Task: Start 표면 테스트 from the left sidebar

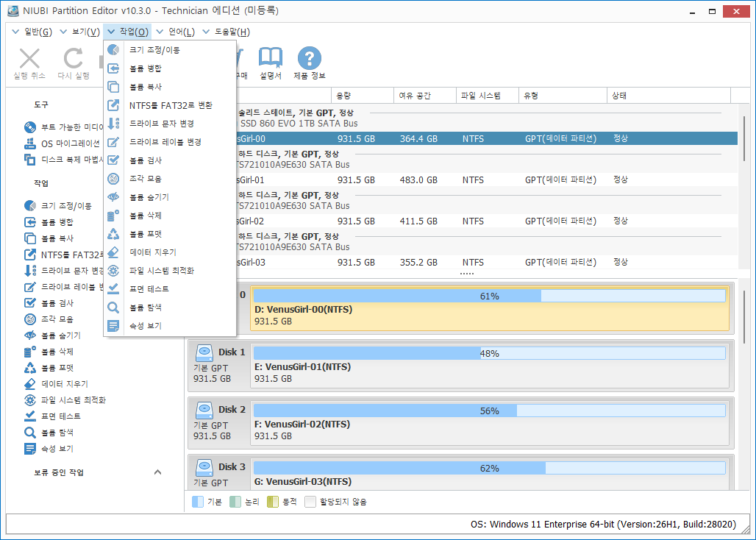Action: pos(52,416)
